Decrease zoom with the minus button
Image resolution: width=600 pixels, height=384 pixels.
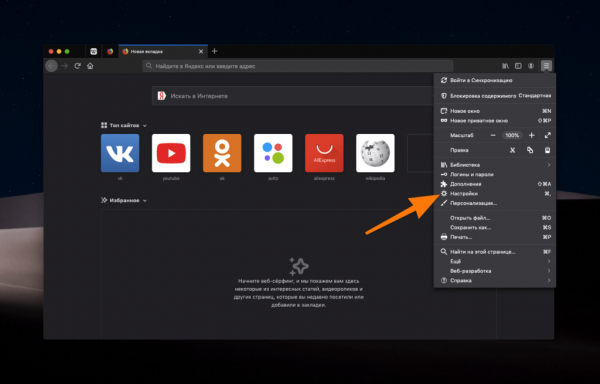coord(493,135)
